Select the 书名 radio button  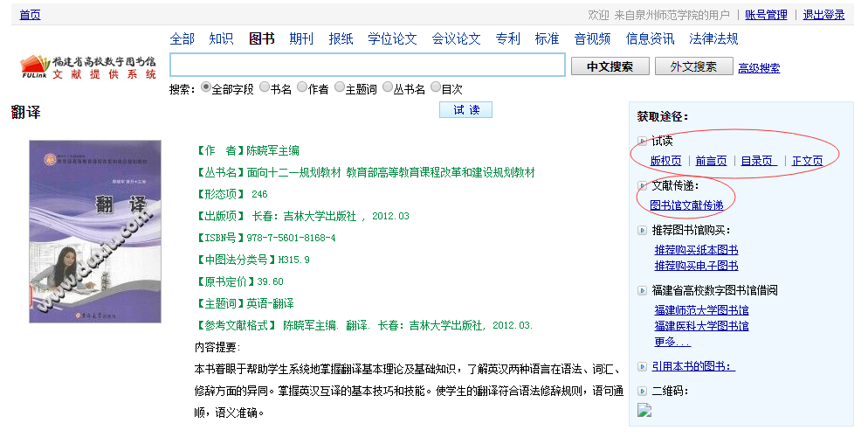click(264, 87)
